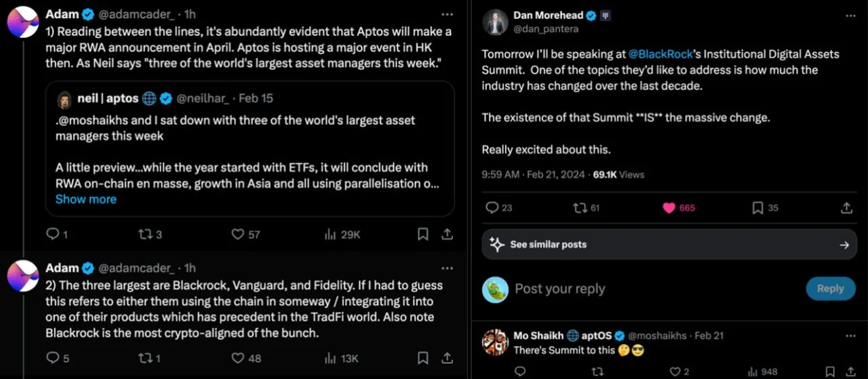Share Adam's second tweet

coord(447,358)
